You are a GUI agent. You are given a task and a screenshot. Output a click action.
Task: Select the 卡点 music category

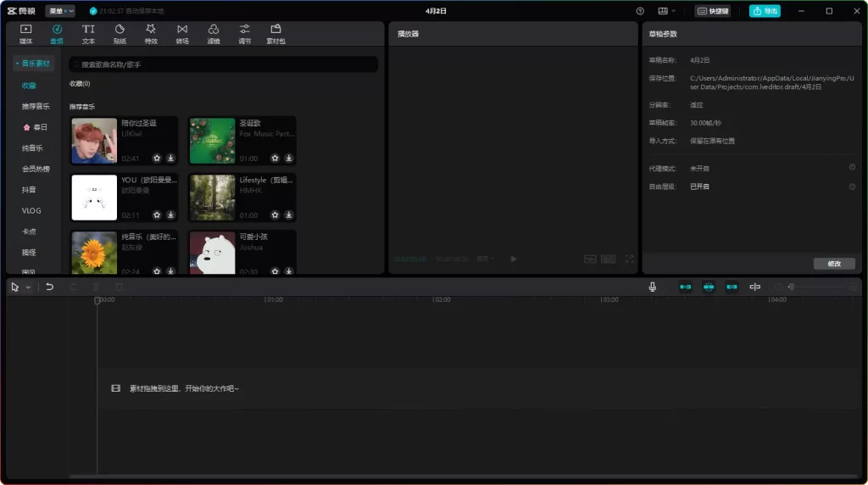pyautogui.click(x=29, y=231)
